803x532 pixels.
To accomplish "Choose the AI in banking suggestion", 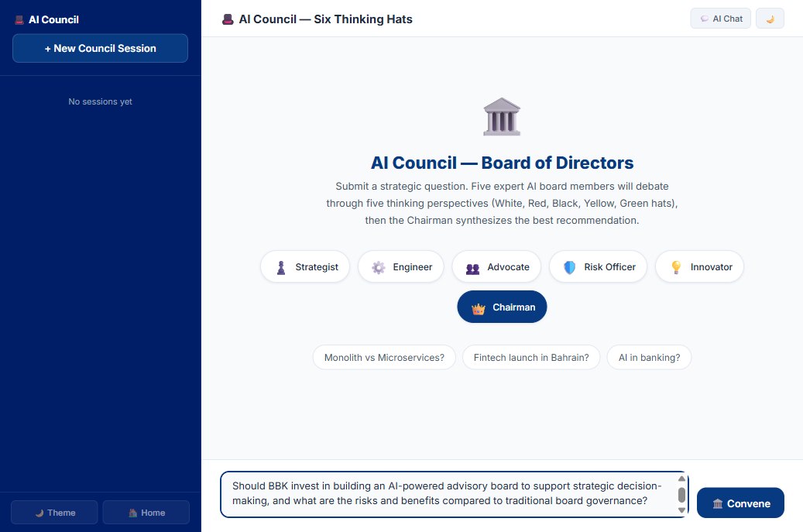I will (650, 358).
